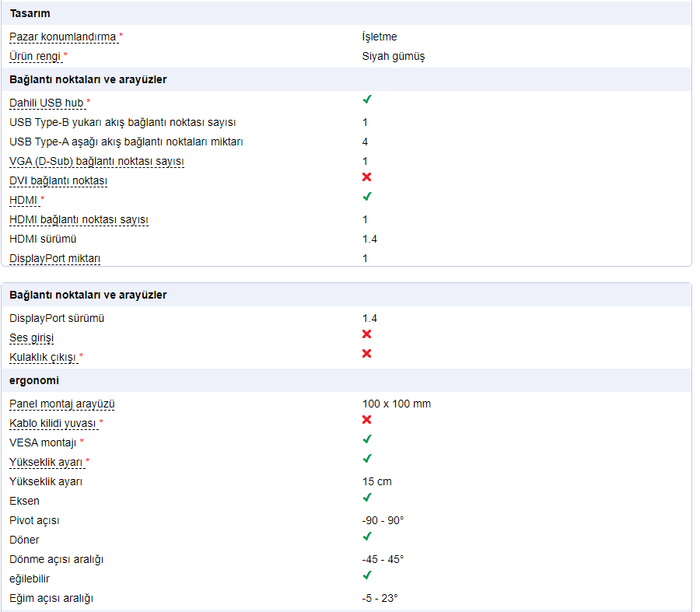Click the Pazar konumlandırma label

click(63, 37)
